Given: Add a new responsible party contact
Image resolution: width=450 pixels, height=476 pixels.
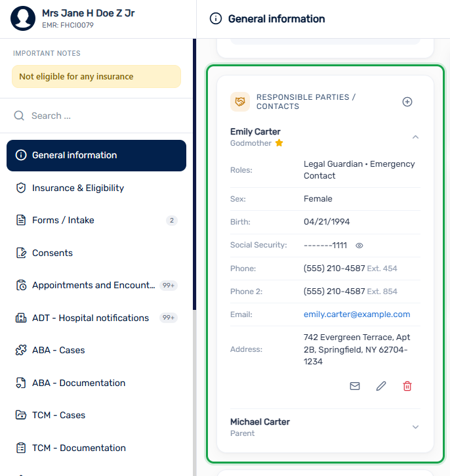Looking at the screenshot, I should pyautogui.click(x=407, y=102).
